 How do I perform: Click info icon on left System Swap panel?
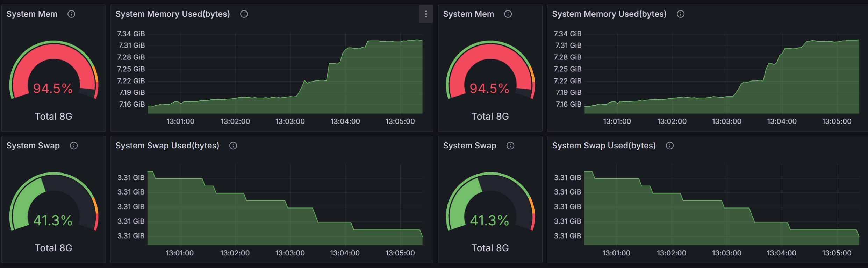[74, 146]
